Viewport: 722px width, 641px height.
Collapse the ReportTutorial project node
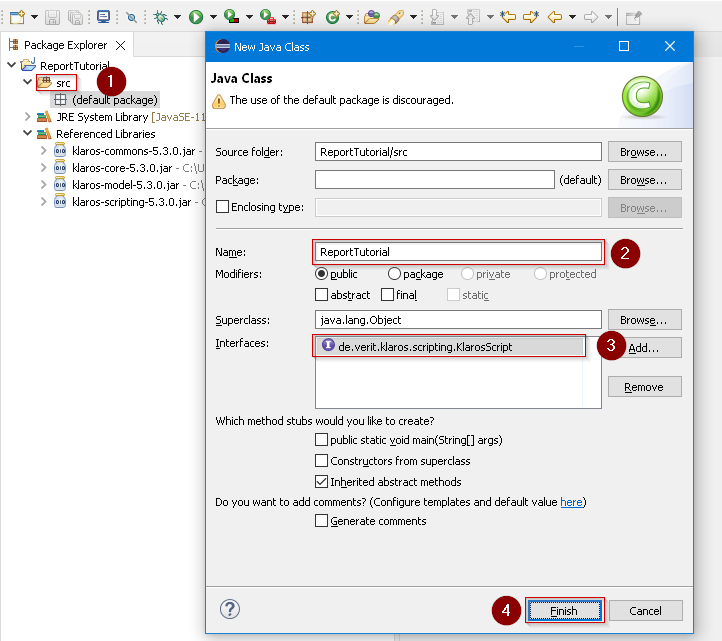[12, 65]
